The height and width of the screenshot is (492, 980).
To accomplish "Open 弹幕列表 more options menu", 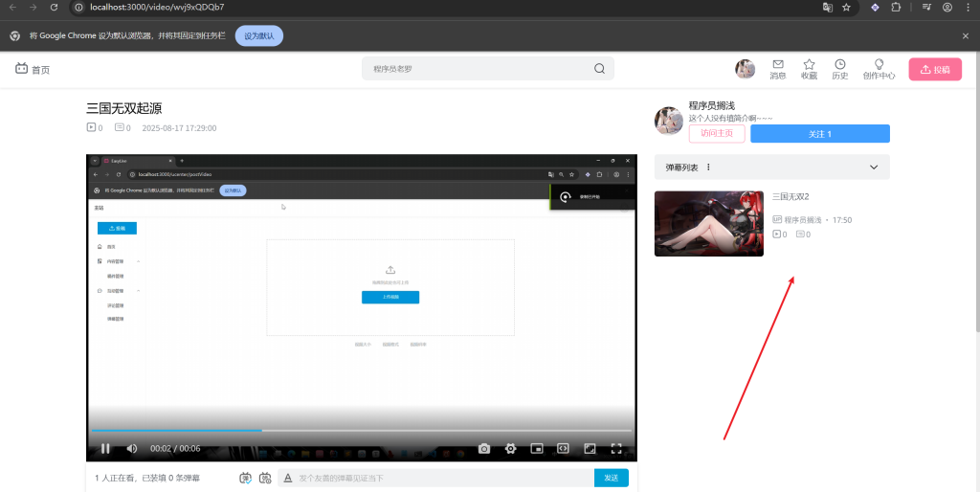I will click(x=708, y=168).
